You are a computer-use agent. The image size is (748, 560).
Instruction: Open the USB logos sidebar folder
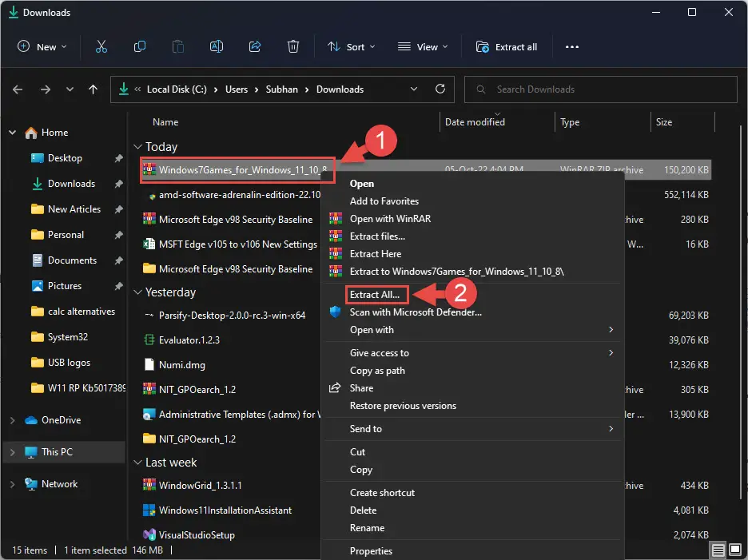(x=61, y=363)
